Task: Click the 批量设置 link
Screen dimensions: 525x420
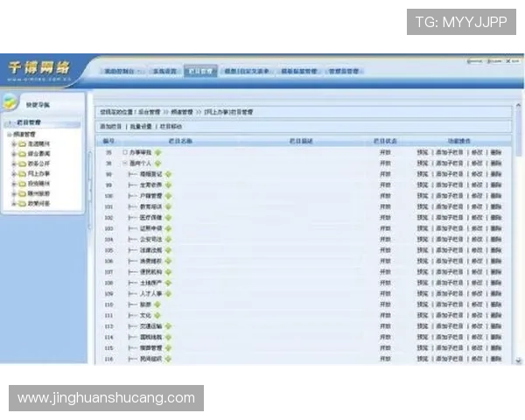Action: point(141,126)
